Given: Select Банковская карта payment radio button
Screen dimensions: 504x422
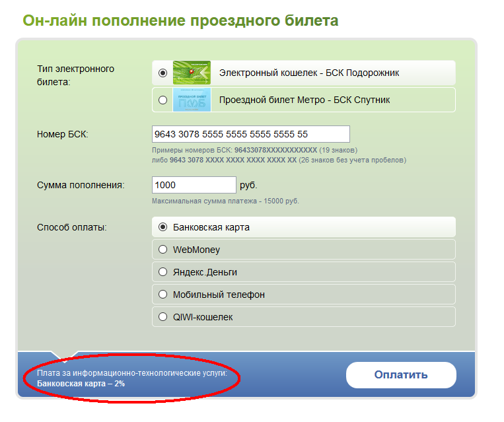Looking at the screenshot, I should pos(163,227).
